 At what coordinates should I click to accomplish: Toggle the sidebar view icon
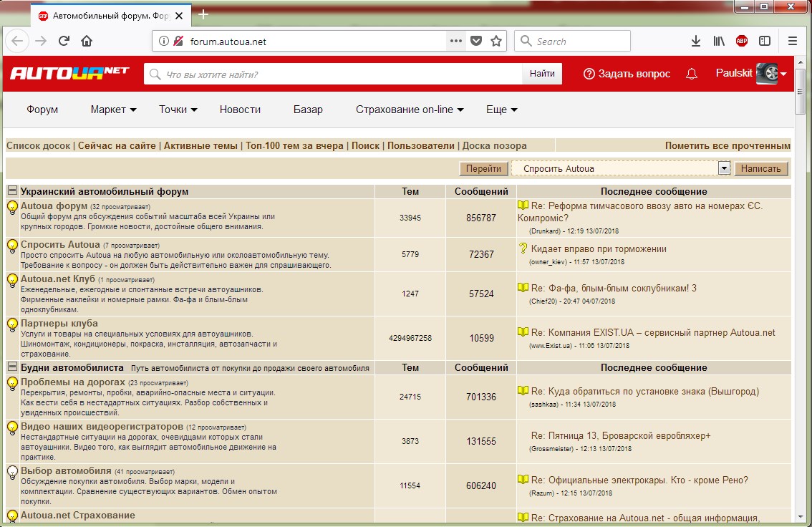tap(765, 42)
